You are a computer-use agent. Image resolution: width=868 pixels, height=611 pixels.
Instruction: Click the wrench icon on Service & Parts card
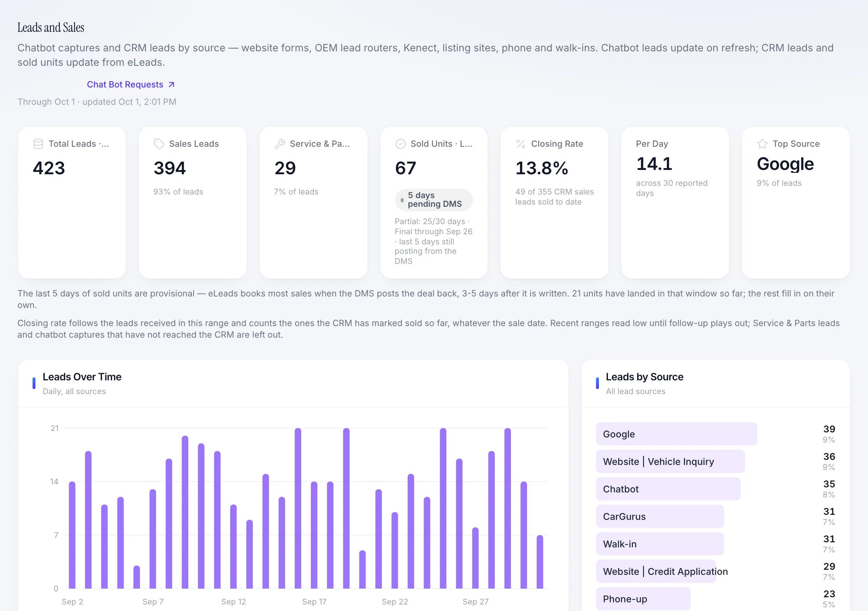click(280, 144)
